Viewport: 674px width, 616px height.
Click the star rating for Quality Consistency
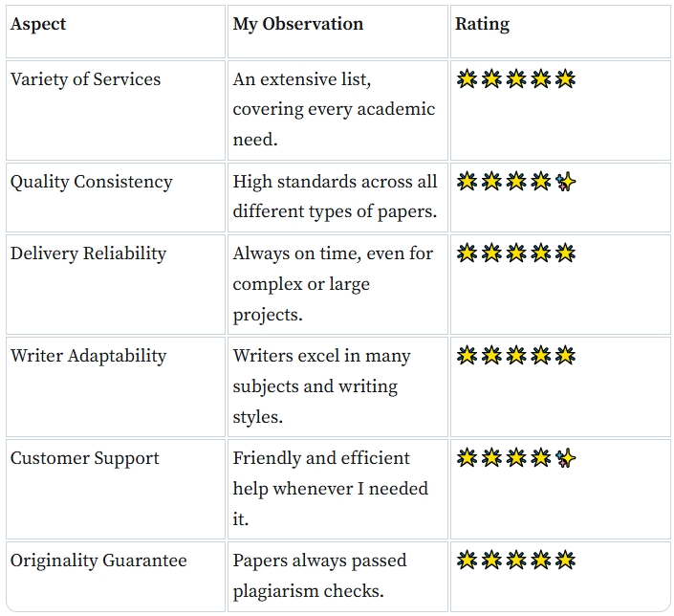pyautogui.click(x=516, y=182)
